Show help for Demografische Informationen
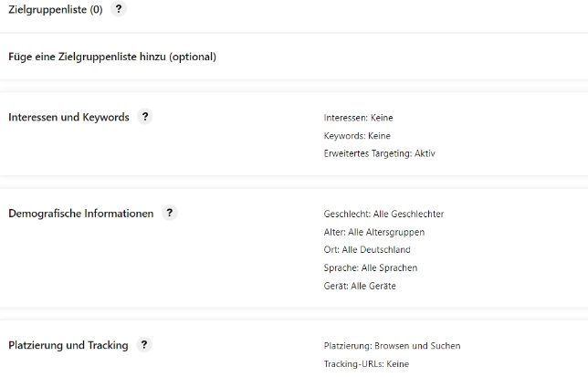588x377 pixels. pyautogui.click(x=169, y=213)
